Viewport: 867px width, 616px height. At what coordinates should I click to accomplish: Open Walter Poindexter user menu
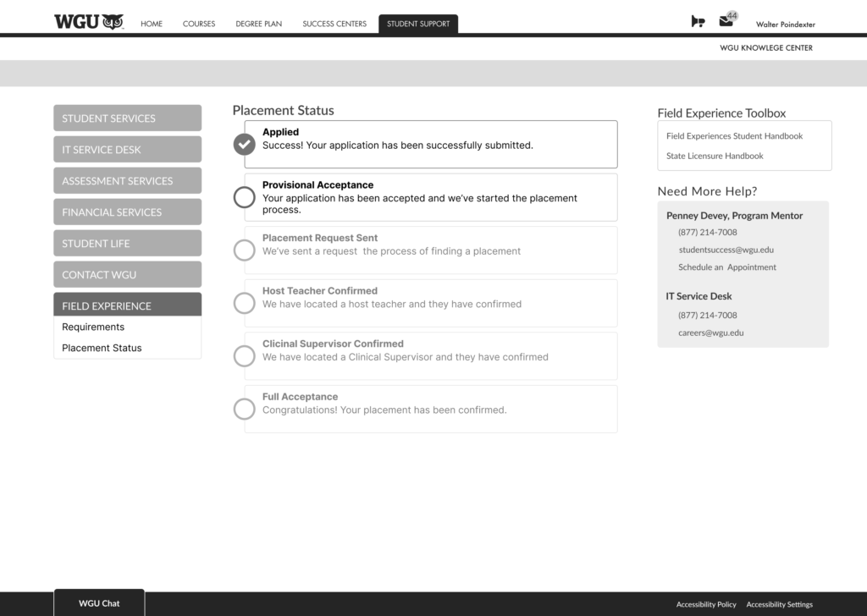785,25
